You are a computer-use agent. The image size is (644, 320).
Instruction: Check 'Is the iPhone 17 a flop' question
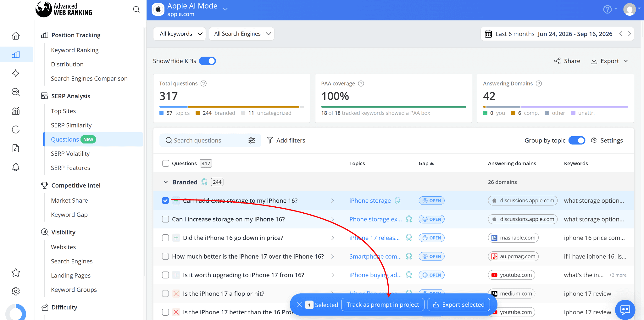coord(165,293)
